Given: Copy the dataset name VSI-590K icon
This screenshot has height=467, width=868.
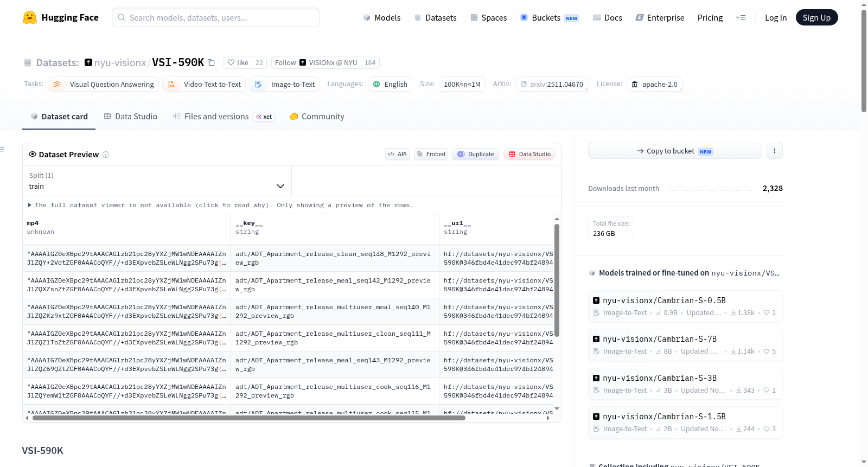Looking at the screenshot, I should (x=212, y=63).
